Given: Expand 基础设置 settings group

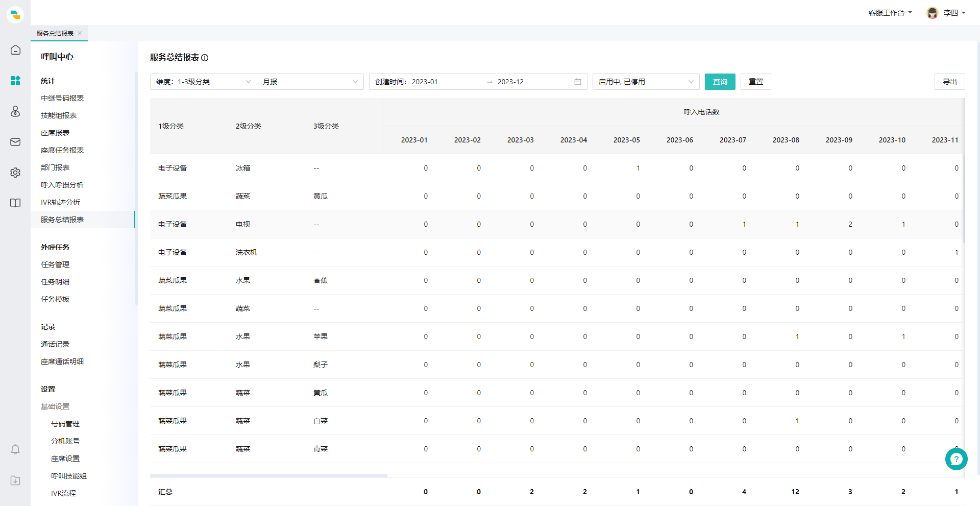Looking at the screenshot, I should click(x=55, y=406).
